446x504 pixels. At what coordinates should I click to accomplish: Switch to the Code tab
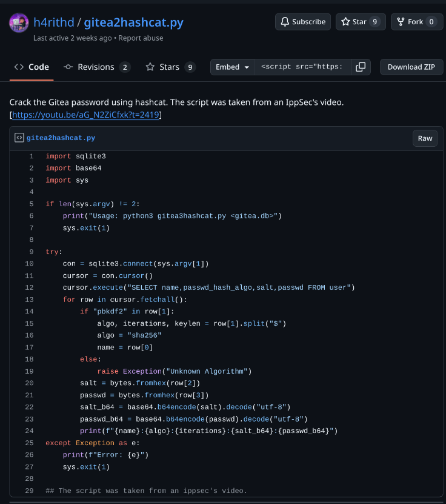(x=32, y=67)
